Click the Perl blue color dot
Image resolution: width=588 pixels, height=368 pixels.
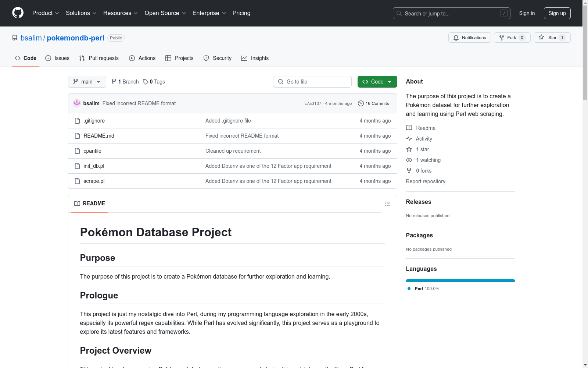pos(409,289)
